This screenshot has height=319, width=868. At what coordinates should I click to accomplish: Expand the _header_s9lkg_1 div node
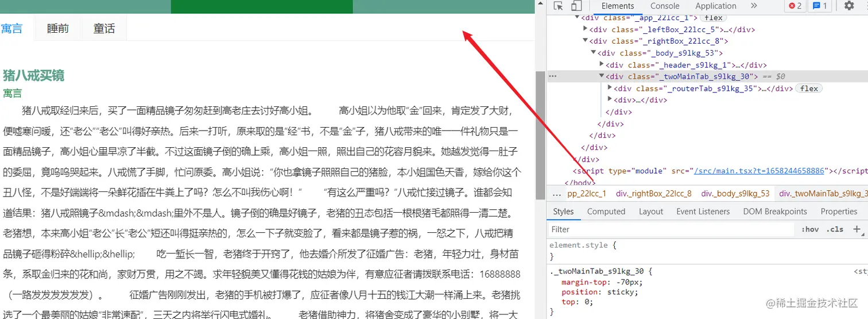pos(602,65)
